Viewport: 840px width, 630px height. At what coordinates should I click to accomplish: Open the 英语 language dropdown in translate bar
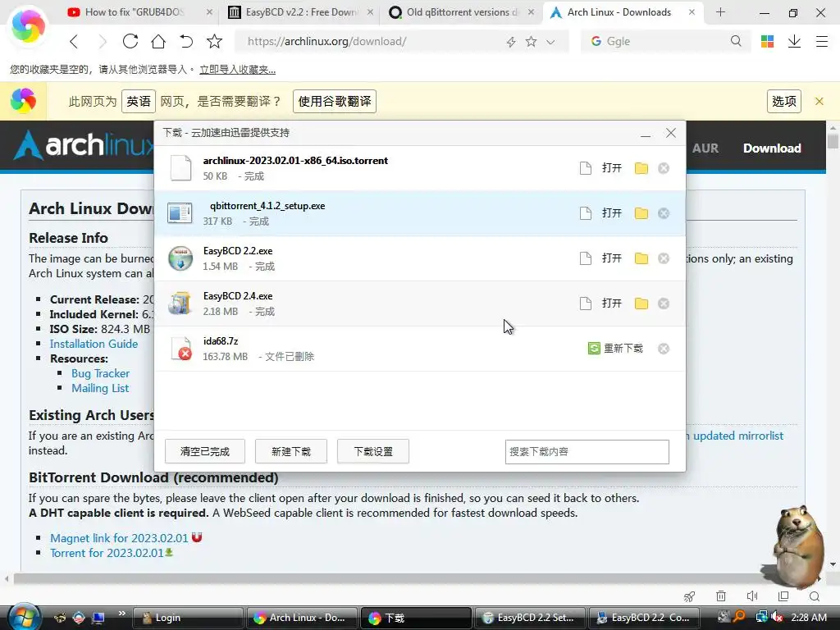[139, 101]
